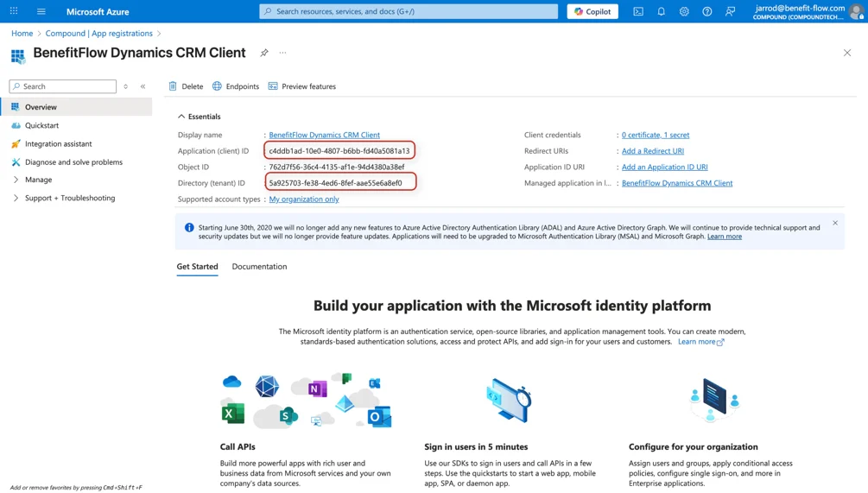Open 0 certificate, 1 secret link
Screen dimensions: 868x493
tap(656, 135)
